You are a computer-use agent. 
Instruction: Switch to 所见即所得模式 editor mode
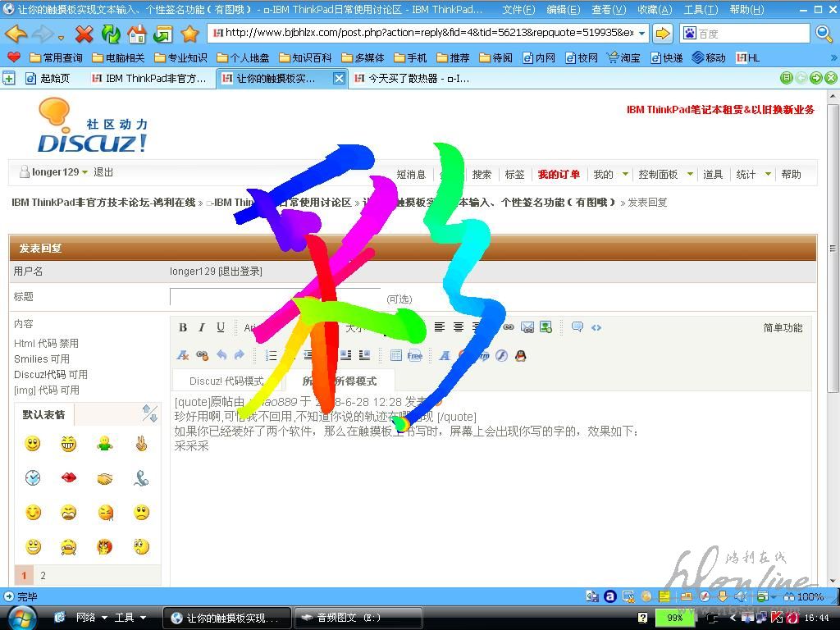[x=340, y=381]
